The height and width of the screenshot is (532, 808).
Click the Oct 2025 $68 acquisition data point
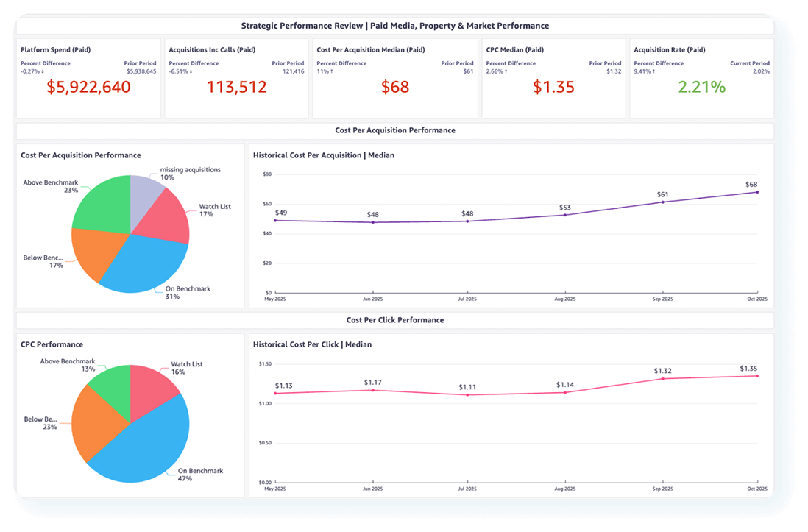click(x=757, y=192)
